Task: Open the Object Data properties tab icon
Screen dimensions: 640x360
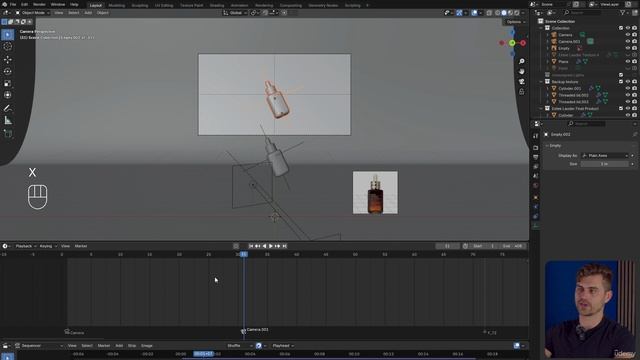Action: coord(536,226)
